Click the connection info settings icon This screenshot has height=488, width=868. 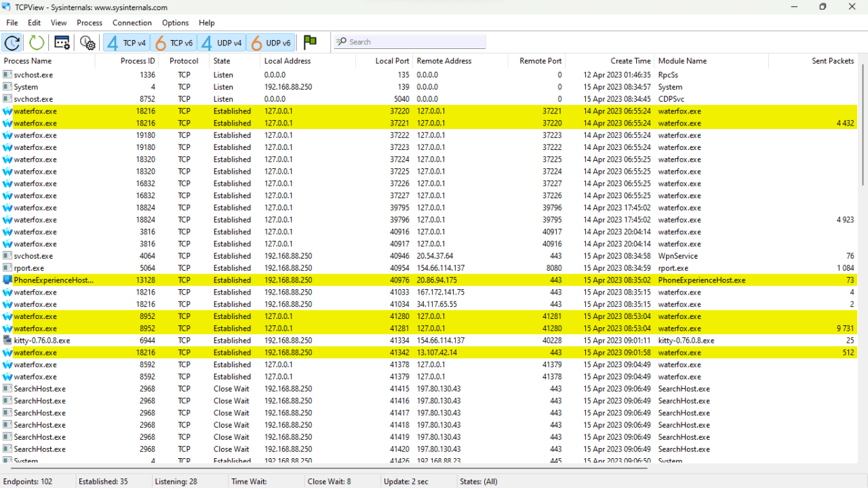[x=87, y=41]
